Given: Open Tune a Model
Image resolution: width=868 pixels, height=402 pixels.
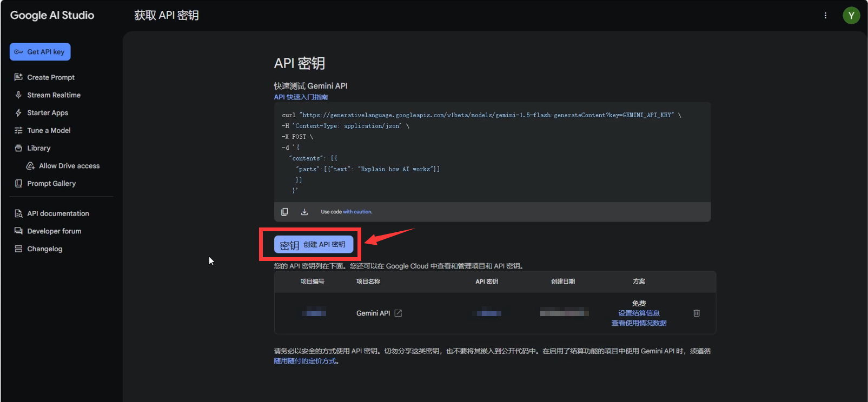Looking at the screenshot, I should pos(49,130).
